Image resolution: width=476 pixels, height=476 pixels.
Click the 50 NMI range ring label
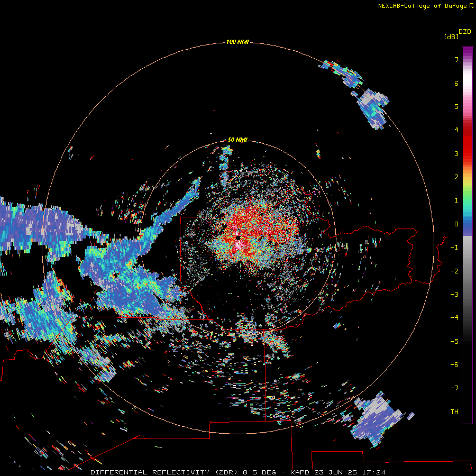pyautogui.click(x=237, y=140)
